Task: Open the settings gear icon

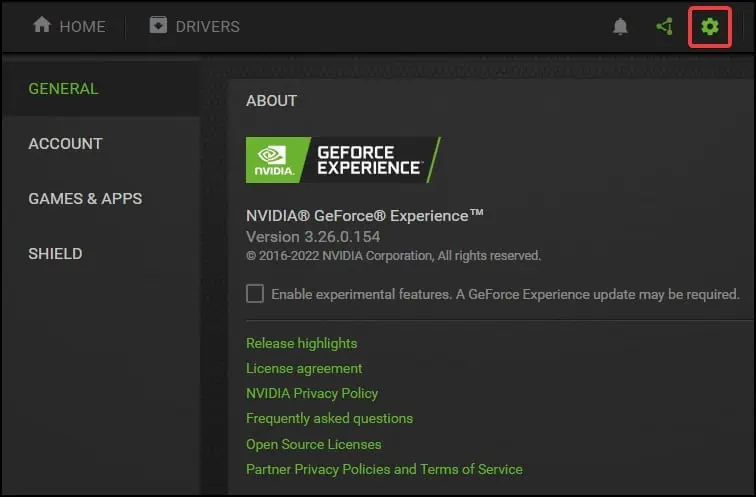Action: pos(710,27)
